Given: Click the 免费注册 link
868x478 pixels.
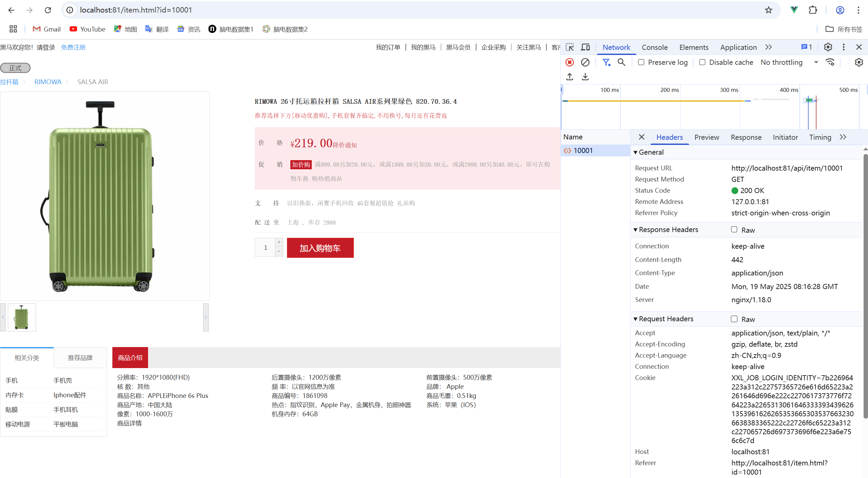Looking at the screenshot, I should (x=73, y=47).
